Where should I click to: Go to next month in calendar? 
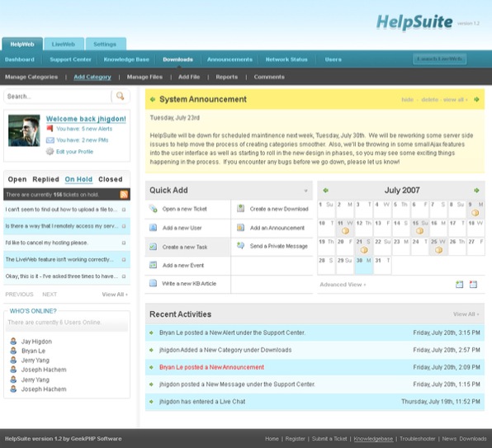476,191
